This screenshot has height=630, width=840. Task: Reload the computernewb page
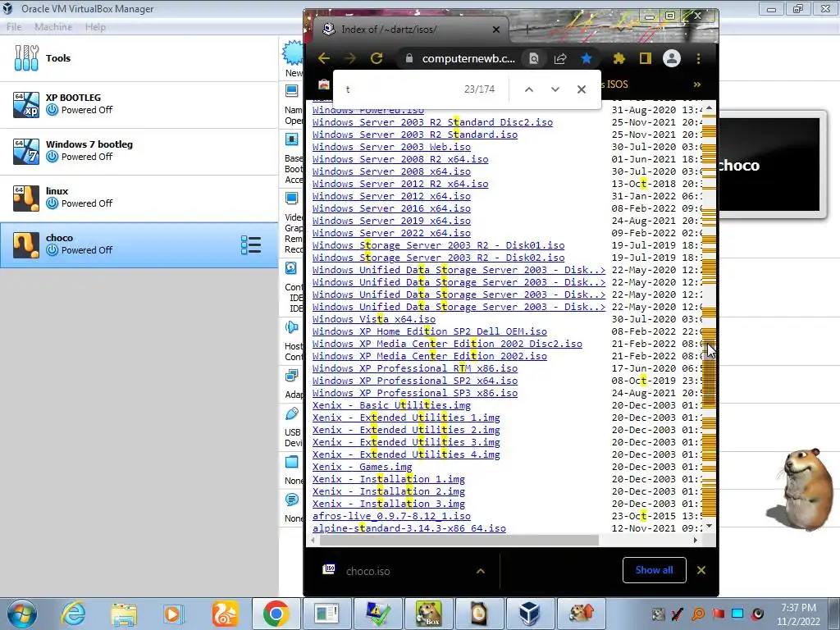tap(377, 58)
